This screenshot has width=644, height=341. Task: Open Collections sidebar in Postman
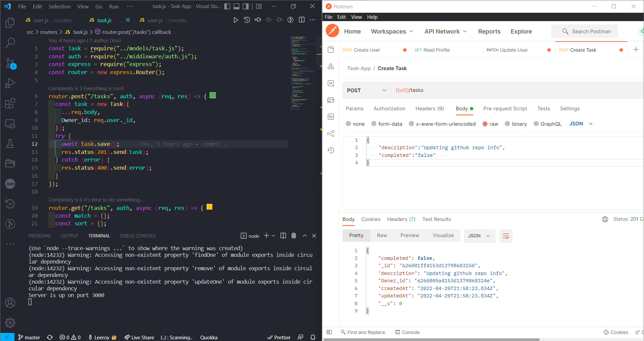(x=331, y=49)
